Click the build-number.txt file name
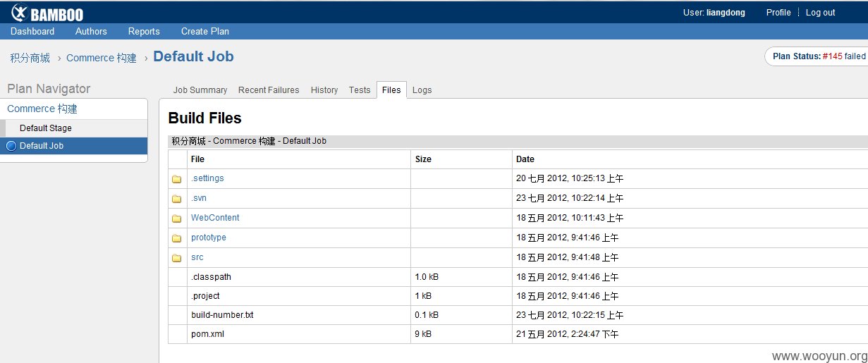Image resolution: width=868 pixels, height=363 pixels. tap(222, 315)
